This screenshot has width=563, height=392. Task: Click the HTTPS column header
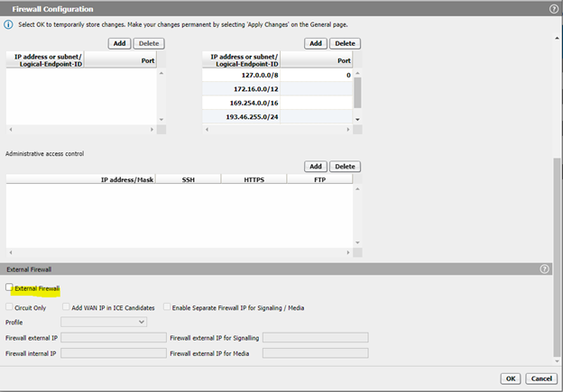(x=254, y=179)
